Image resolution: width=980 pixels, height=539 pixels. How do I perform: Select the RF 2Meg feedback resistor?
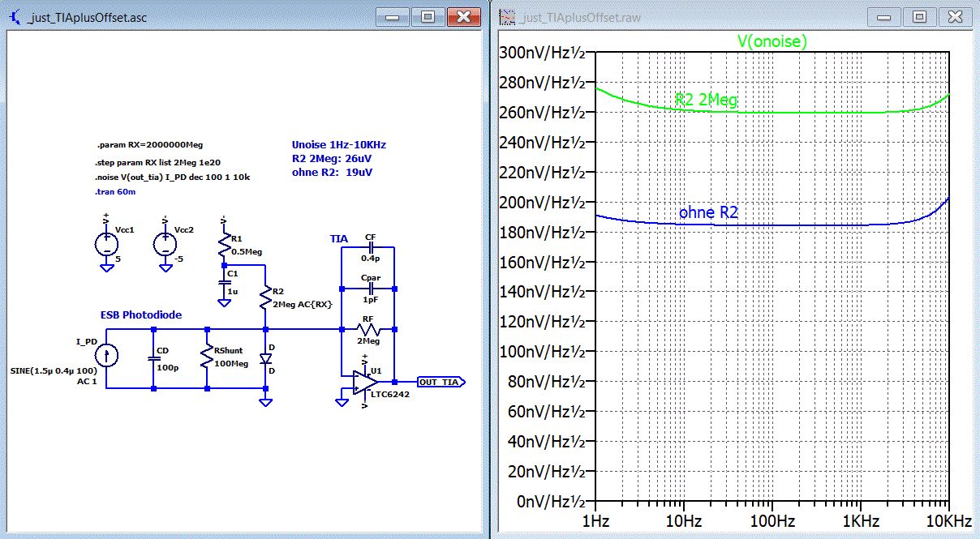click(367, 329)
